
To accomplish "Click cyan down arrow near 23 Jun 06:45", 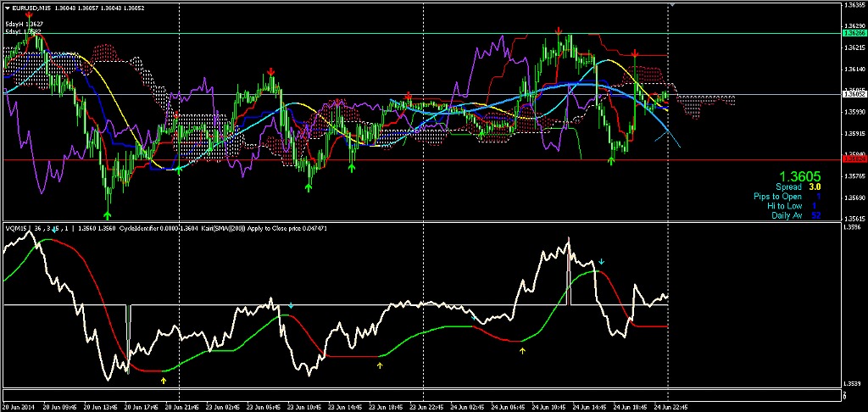I will [290, 304].
